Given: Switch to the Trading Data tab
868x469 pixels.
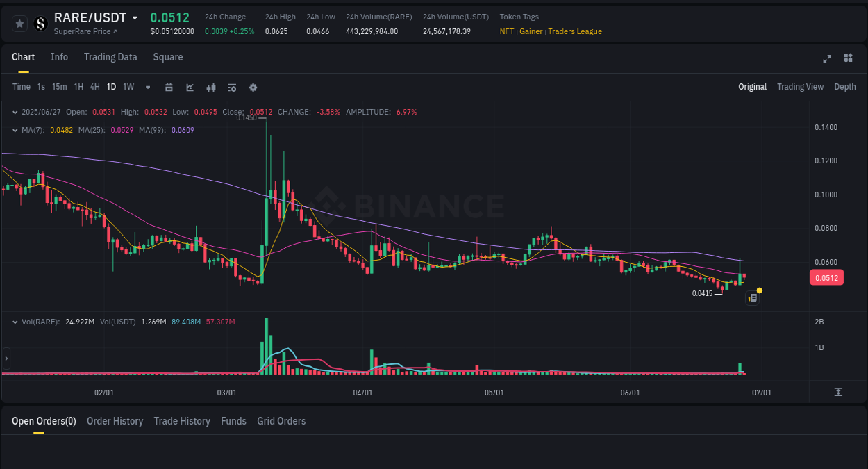Looking at the screenshot, I should point(110,57).
